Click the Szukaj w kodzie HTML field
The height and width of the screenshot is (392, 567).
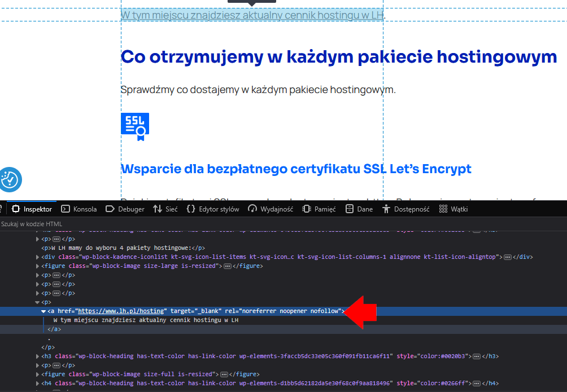[x=85, y=224]
